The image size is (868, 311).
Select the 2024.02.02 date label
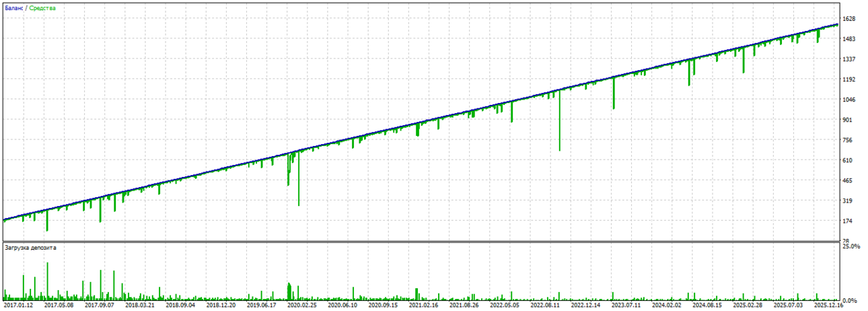tap(666, 305)
